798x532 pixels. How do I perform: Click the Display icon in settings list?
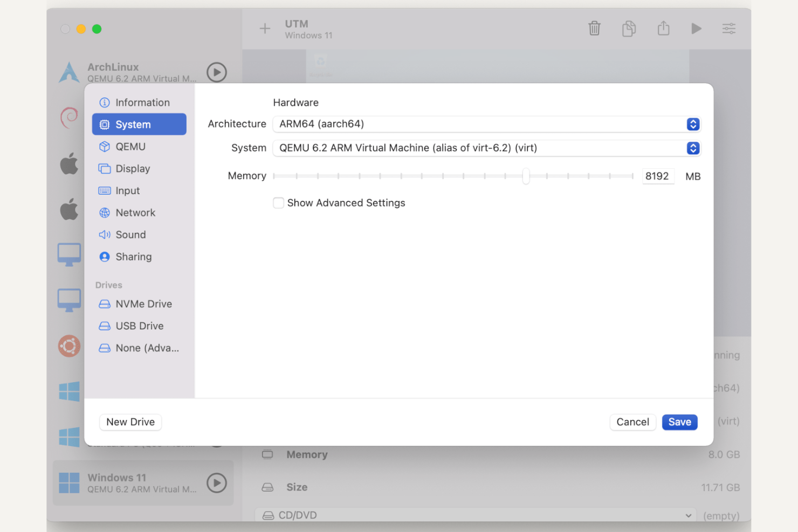[105, 169]
